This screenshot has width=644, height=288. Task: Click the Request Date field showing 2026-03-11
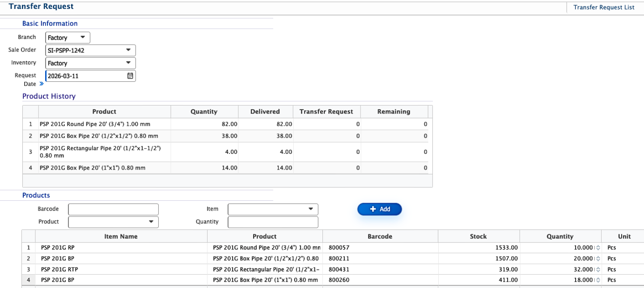(x=85, y=76)
